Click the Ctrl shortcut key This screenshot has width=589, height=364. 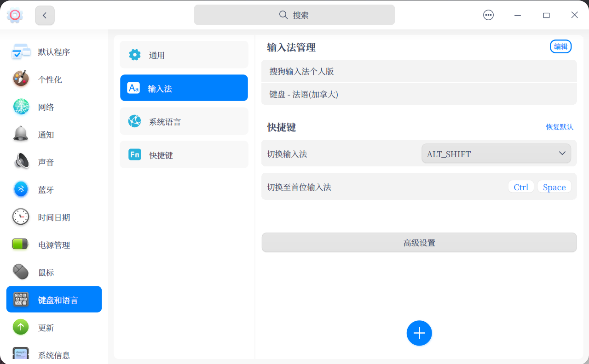click(521, 187)
